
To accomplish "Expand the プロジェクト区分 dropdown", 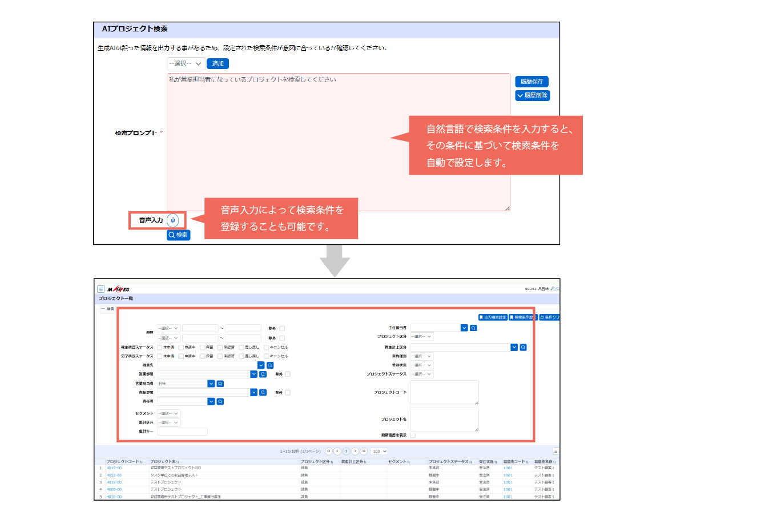I will 422,337.
